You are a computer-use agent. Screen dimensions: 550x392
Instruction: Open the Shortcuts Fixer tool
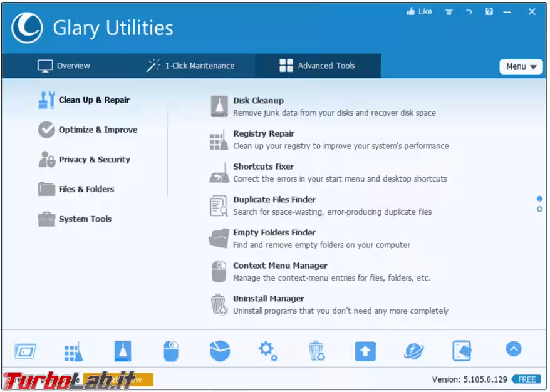(x=263, y=167)
